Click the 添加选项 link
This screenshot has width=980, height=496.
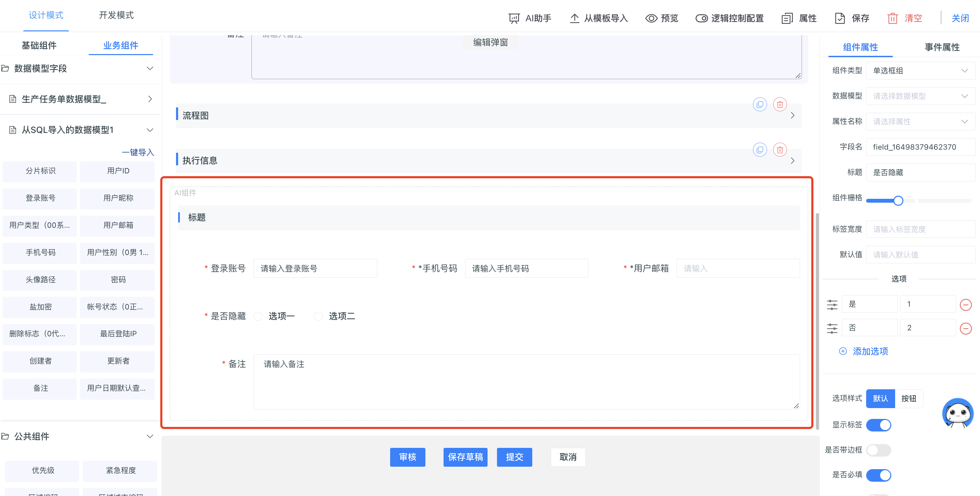coord(870,351)
